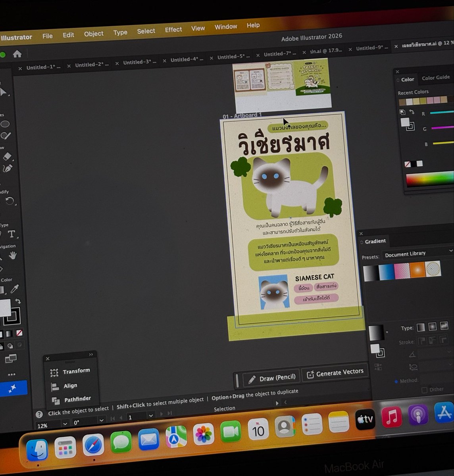The height and width of the screenshot is (476, 454).
Task: Open the artboard number dropdown
Action: pos(151,416)
